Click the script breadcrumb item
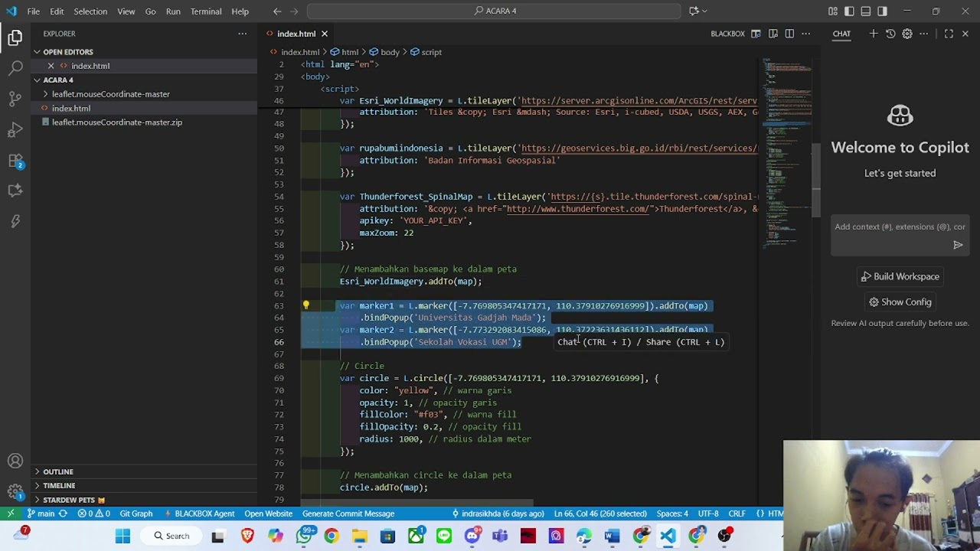This screenshot has width=980, height=551. [x=426, y=52]
